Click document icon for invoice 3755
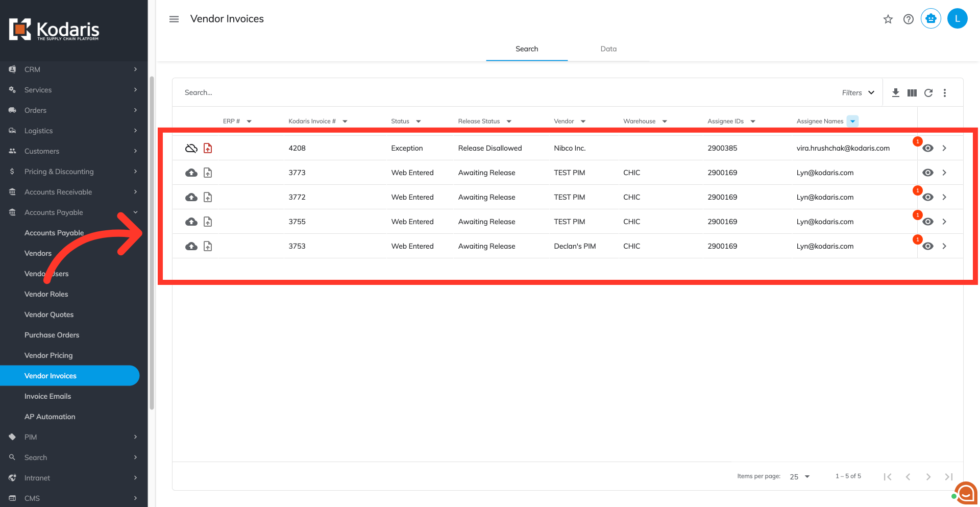This screenshot has width=980, height=507. (x=208, y=222)
